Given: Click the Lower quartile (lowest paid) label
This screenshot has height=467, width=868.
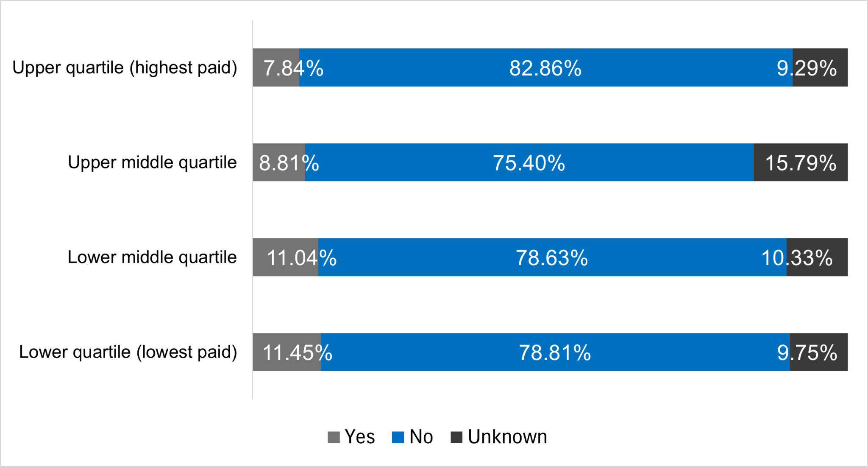Looking at the screenshot, I should [x=128, y=352].
